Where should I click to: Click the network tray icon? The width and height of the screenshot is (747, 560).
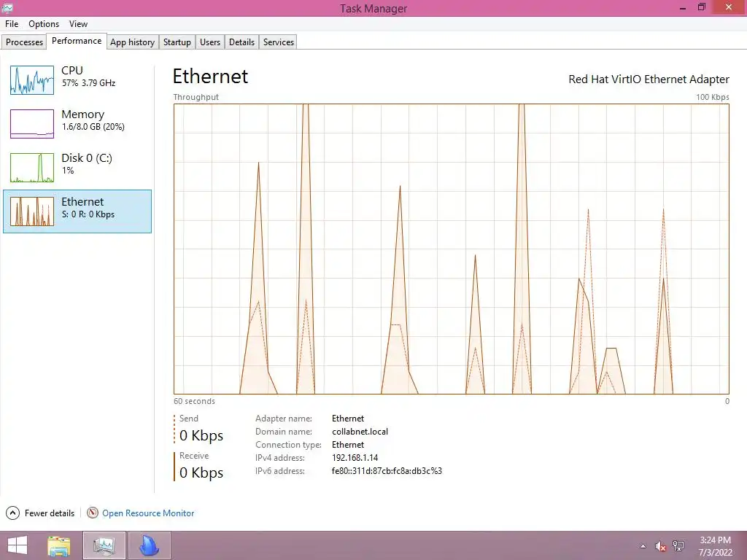coord(678,546)
